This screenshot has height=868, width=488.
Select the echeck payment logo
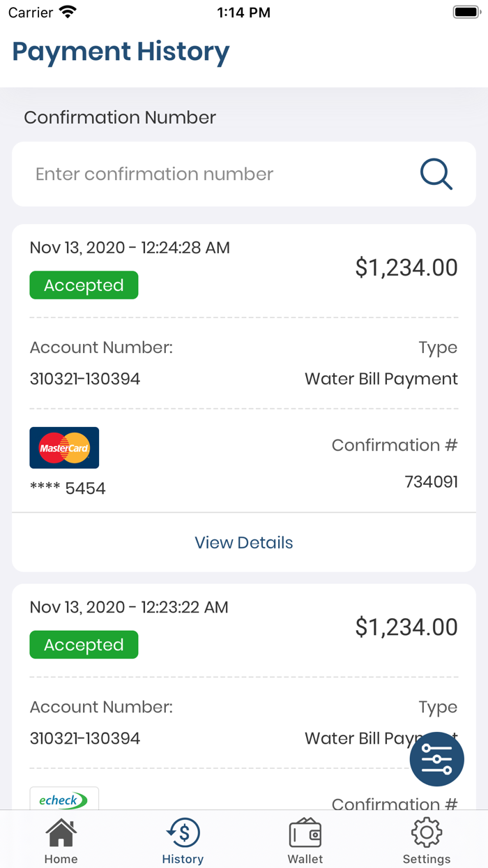64,800
